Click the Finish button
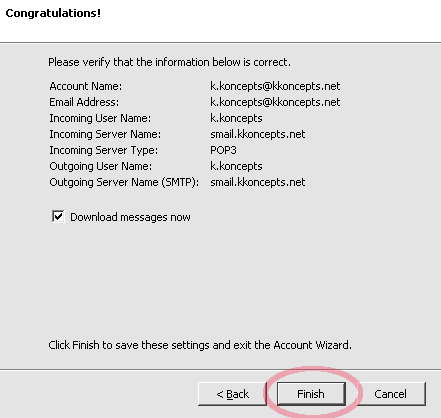The width and height of the screenshot is (441, 418). (x=311, y=394)
